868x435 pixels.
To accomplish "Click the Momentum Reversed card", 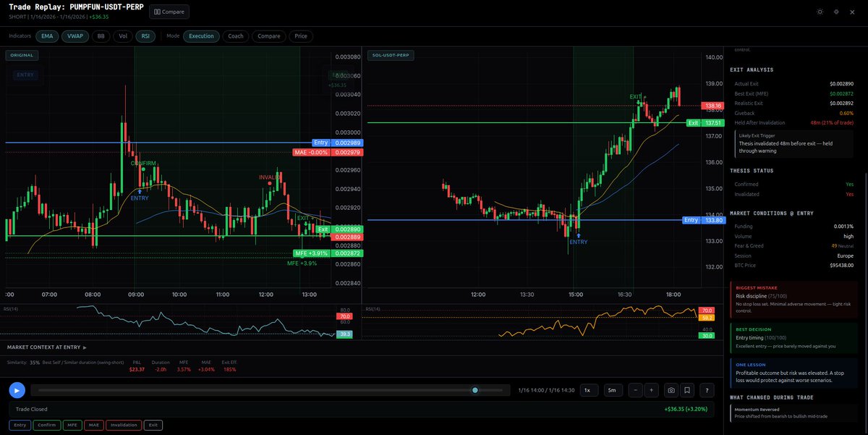I will coord(793,413).
